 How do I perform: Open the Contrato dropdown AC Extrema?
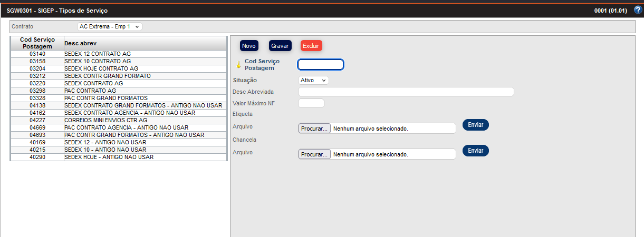point(110,26)
